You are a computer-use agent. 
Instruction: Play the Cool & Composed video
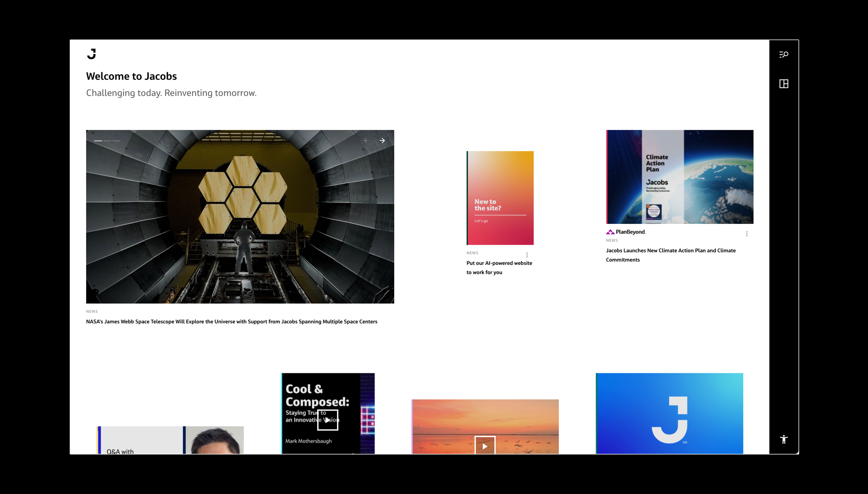tap(327, 420)
